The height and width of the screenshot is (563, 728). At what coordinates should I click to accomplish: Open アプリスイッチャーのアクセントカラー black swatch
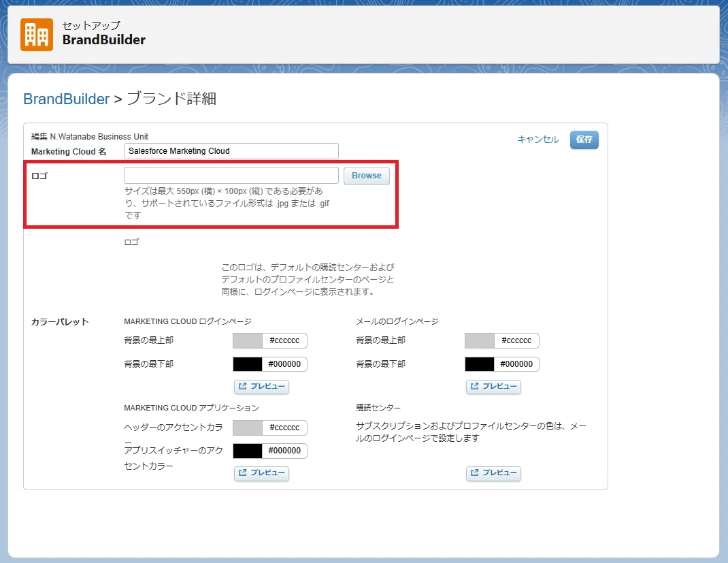[248, 451]
